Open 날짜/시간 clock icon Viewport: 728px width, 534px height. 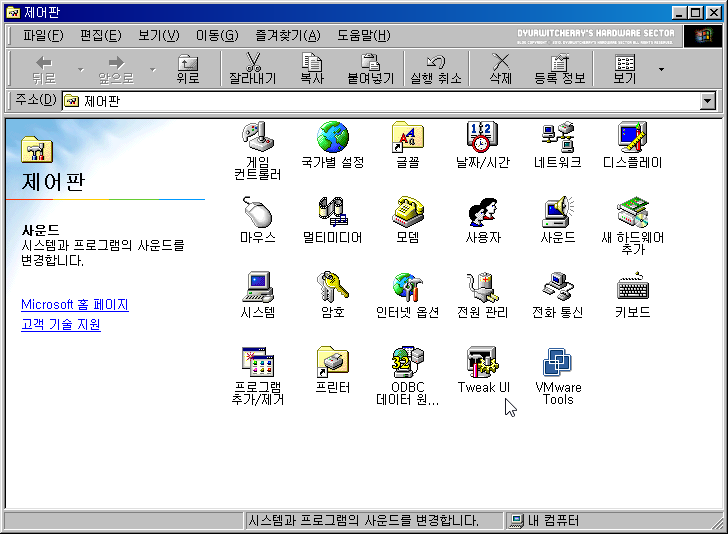pos(482,137)
